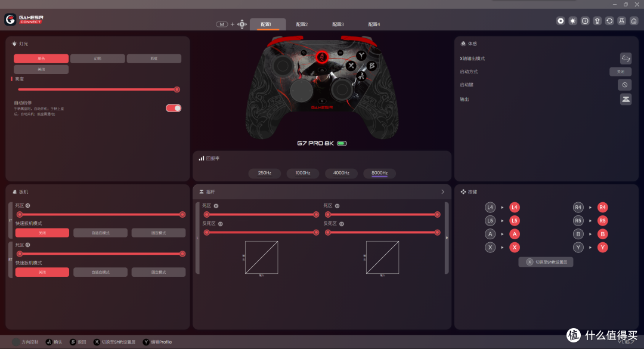The image size is (644, 349).
Task: Expand the 摇杆 panel with right chevron
Action: click(442, 192)
